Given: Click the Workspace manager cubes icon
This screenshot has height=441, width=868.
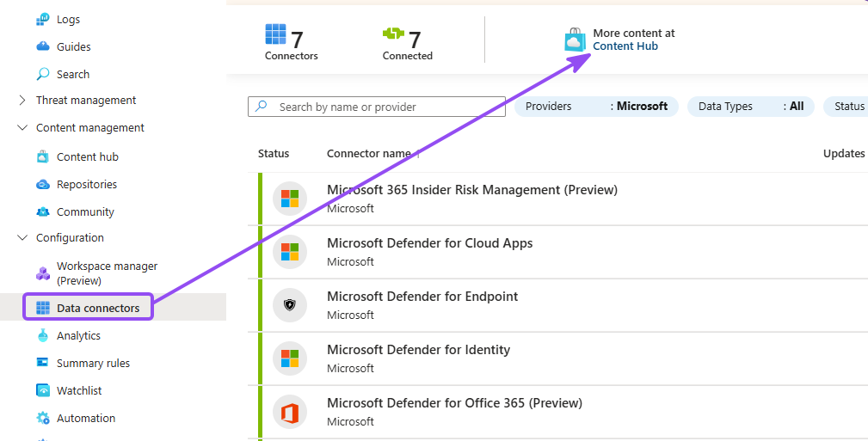Looking at the screenshot, I should tap(43, 273).
